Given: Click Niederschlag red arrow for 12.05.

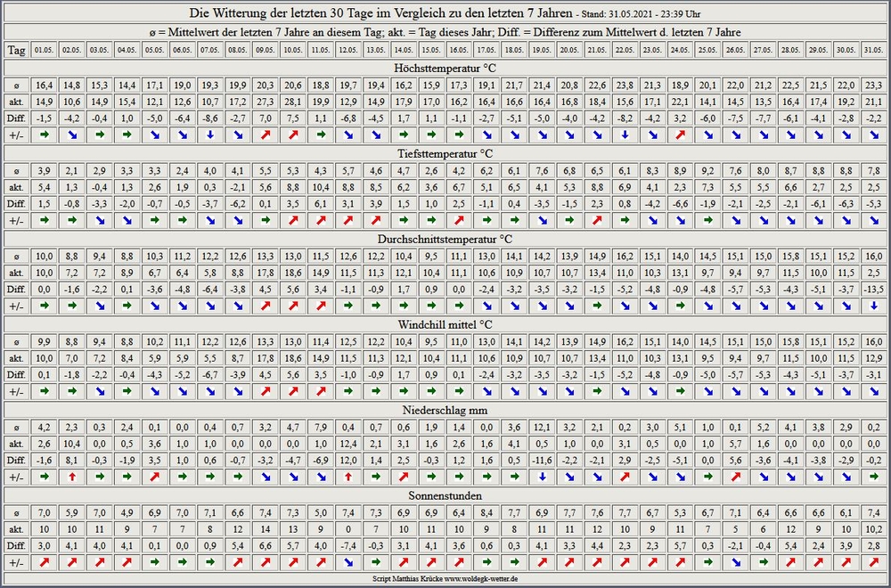Looking at the screenshot, I should pos(348,477).
